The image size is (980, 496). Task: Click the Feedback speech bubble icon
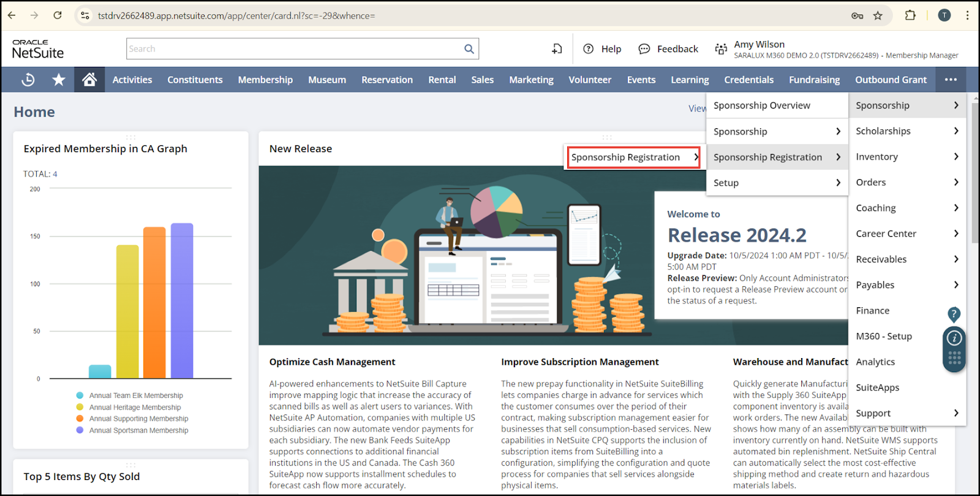[644, 49]
